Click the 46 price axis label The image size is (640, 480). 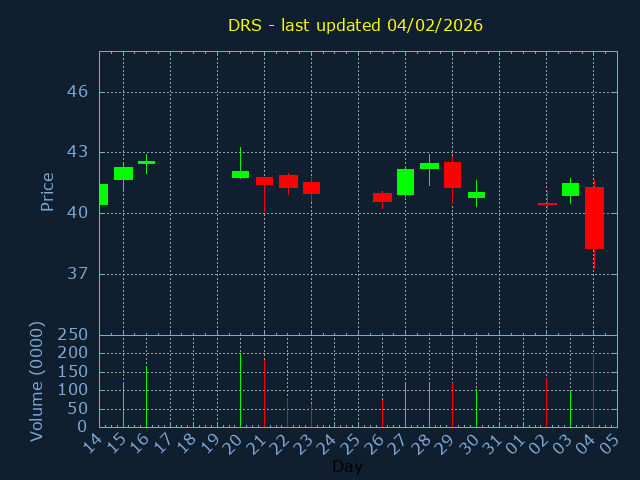pos(77,92)
